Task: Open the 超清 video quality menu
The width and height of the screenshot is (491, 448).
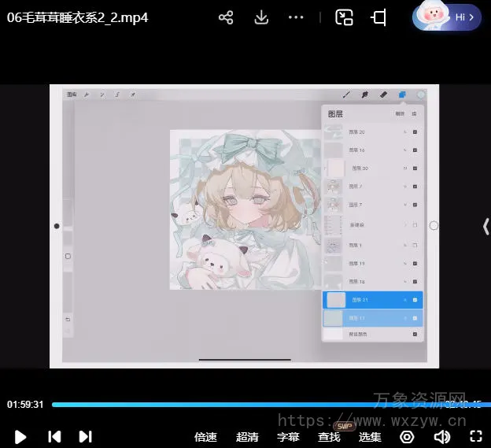Action: (247, 437)
